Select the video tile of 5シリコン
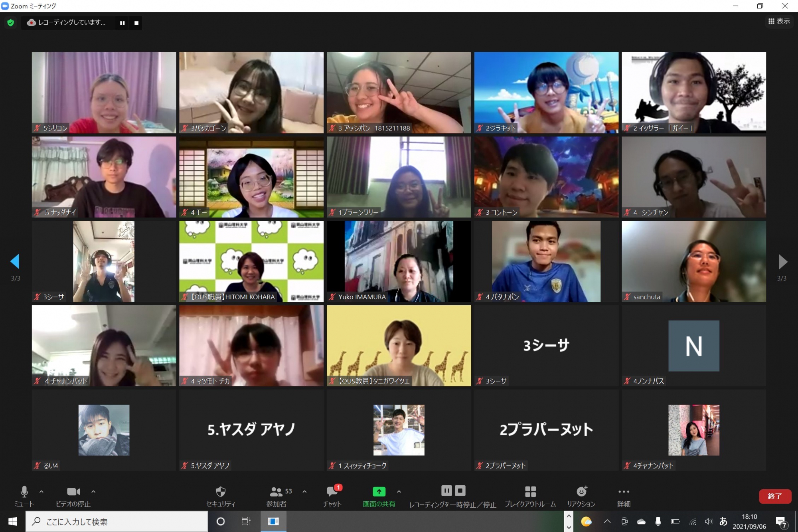The width and height of the screenshot is (798, 532). pos(104,92)
